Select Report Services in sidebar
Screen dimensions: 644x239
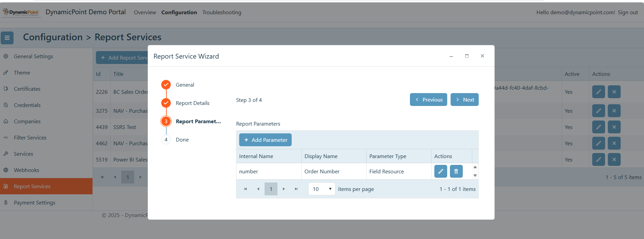46,186
